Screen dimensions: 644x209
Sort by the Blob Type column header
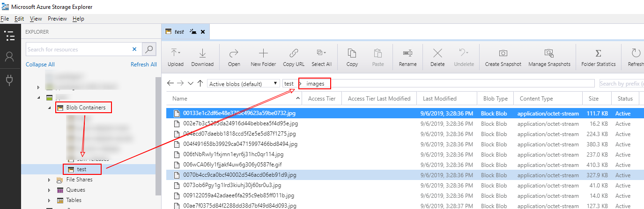[495, 99]
